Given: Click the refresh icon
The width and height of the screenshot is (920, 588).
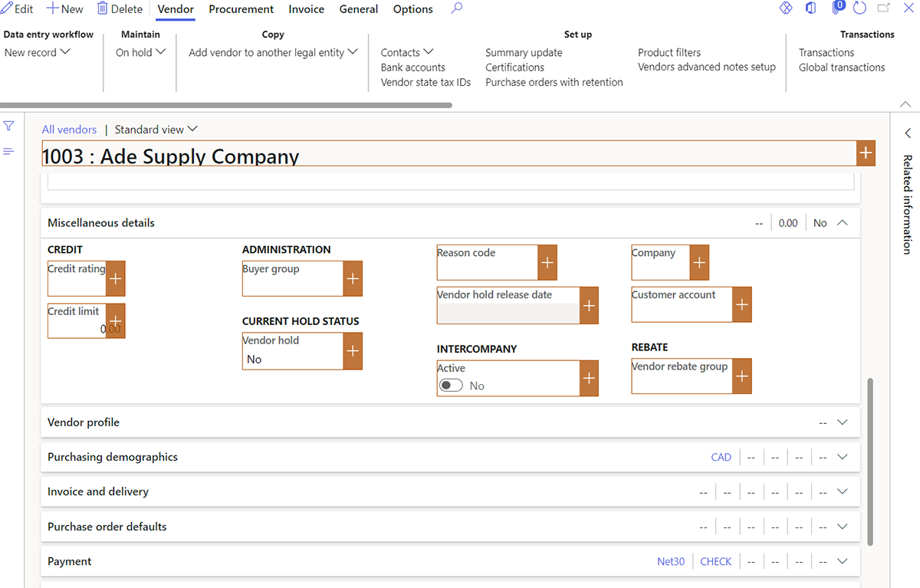Looking at the screenshot, I should pyautogui.click(x=859, y=8).
